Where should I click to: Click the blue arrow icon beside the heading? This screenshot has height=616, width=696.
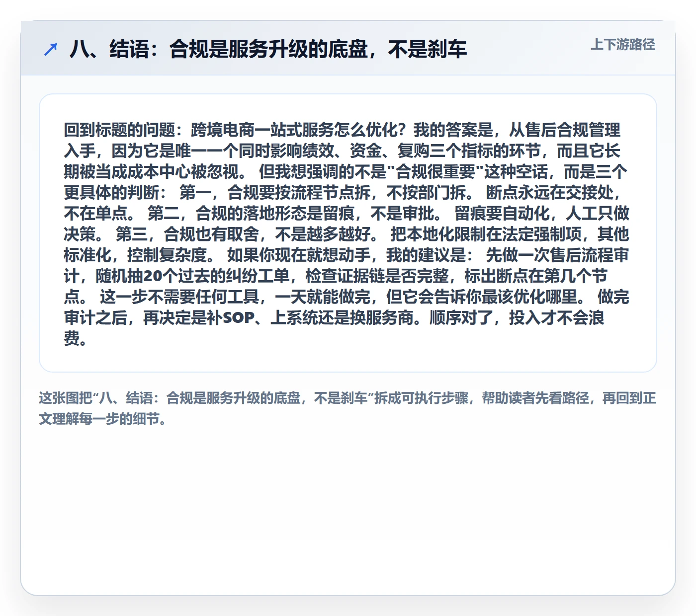click(x=51, y=49)
